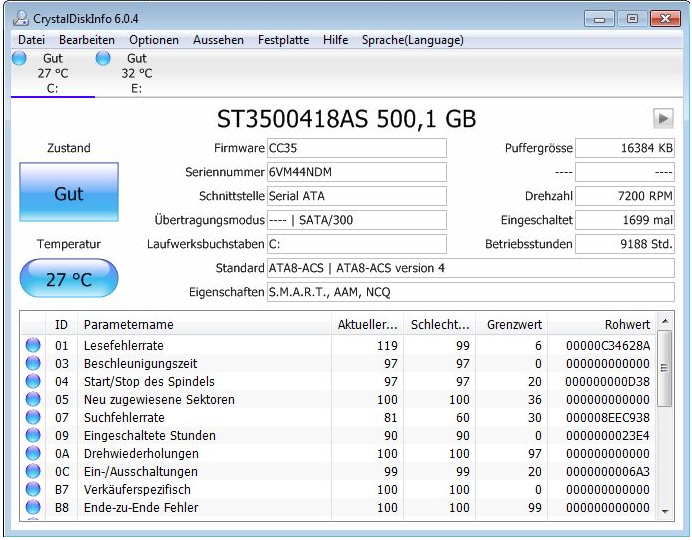692x540 pixels.
Task: Click the scrollbar up arrow
Action: point(665,321)
